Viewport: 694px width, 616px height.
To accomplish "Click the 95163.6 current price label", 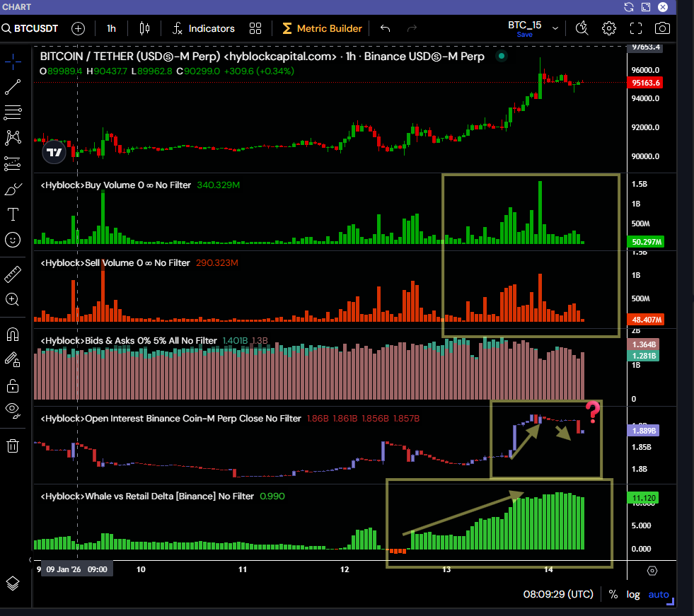I will pyautogui.click(x=645, y=83).
